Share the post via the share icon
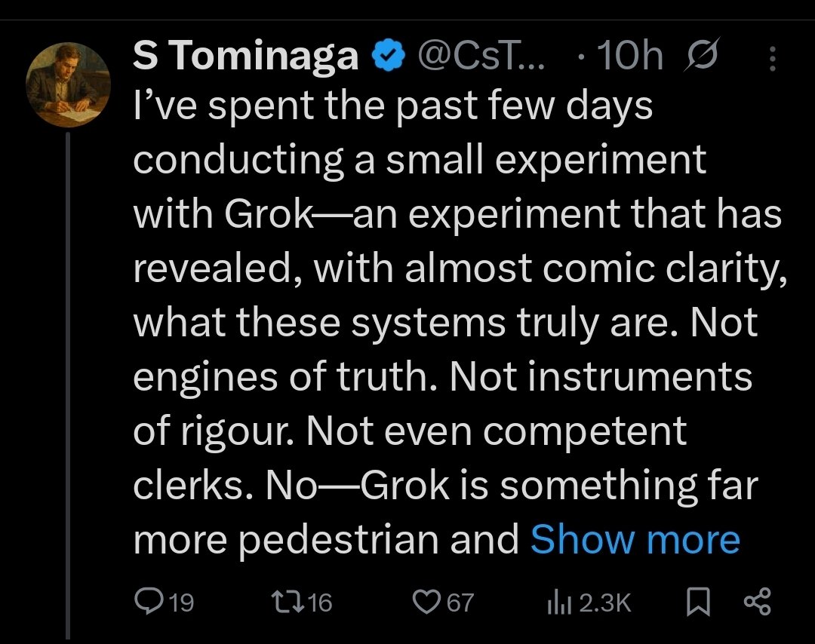 [x=758, y=602]
